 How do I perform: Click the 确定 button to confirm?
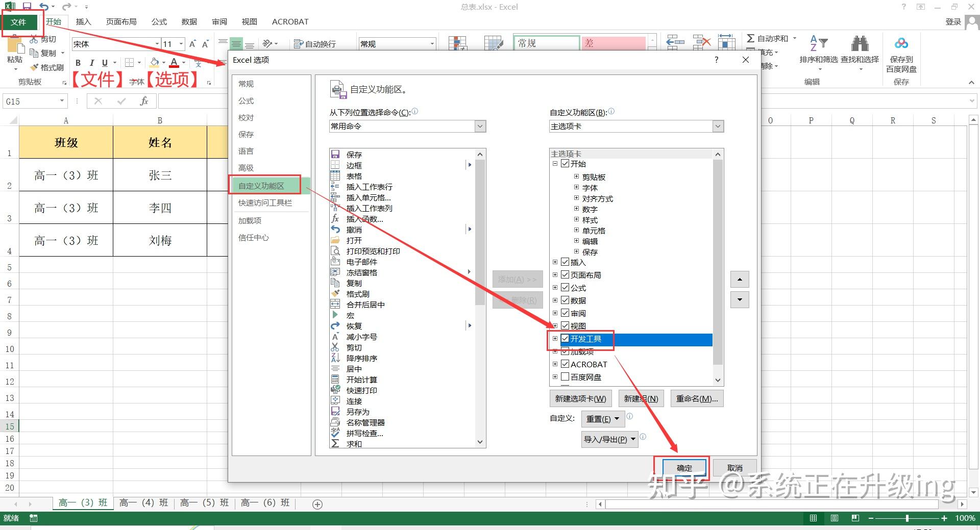(684, 468)
